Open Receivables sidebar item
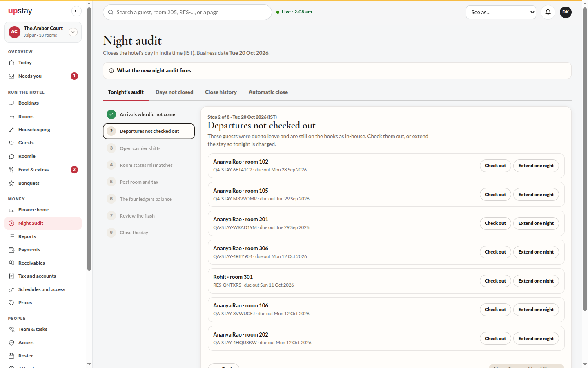This screenshot has width=588, height=368. 43,263
